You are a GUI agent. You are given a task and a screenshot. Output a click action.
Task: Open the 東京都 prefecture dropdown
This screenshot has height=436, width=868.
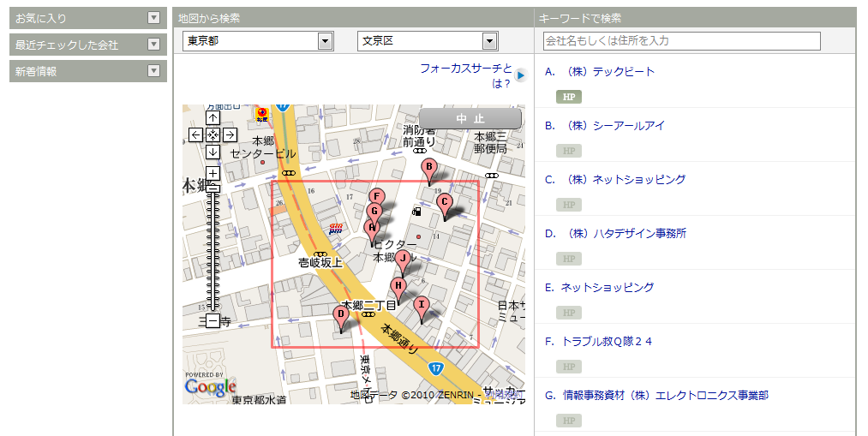tap(259, 41)
